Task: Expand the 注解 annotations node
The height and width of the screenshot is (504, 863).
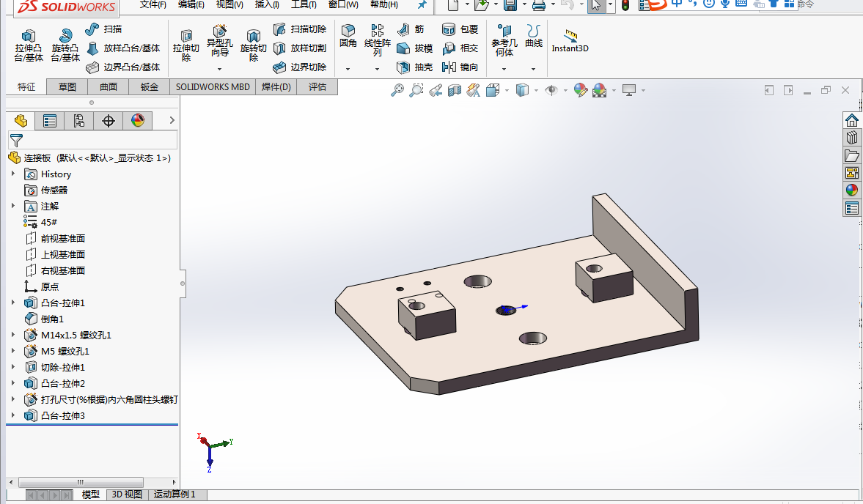Action: pos(13,206)
